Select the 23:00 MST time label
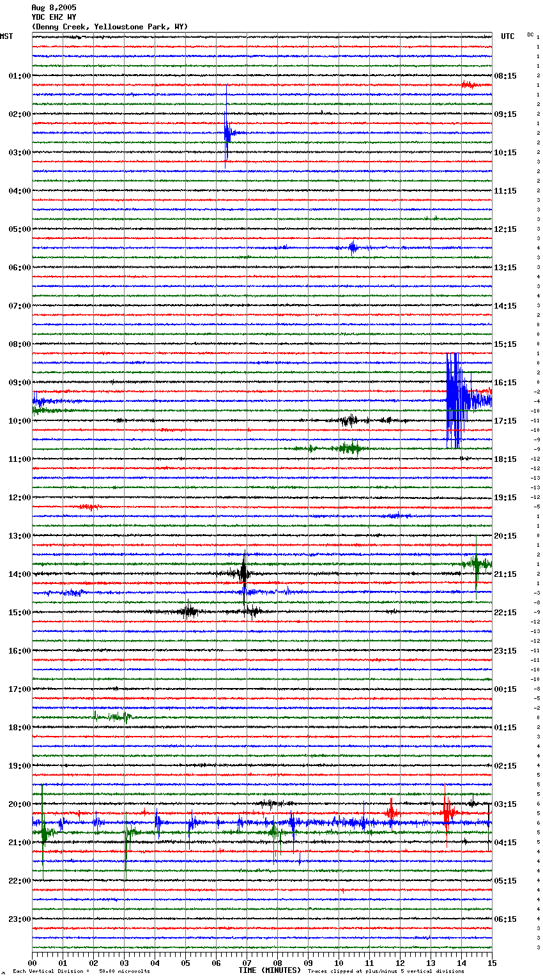The width and height of the screenshot is (543, 980). click(x=20, y=919)
